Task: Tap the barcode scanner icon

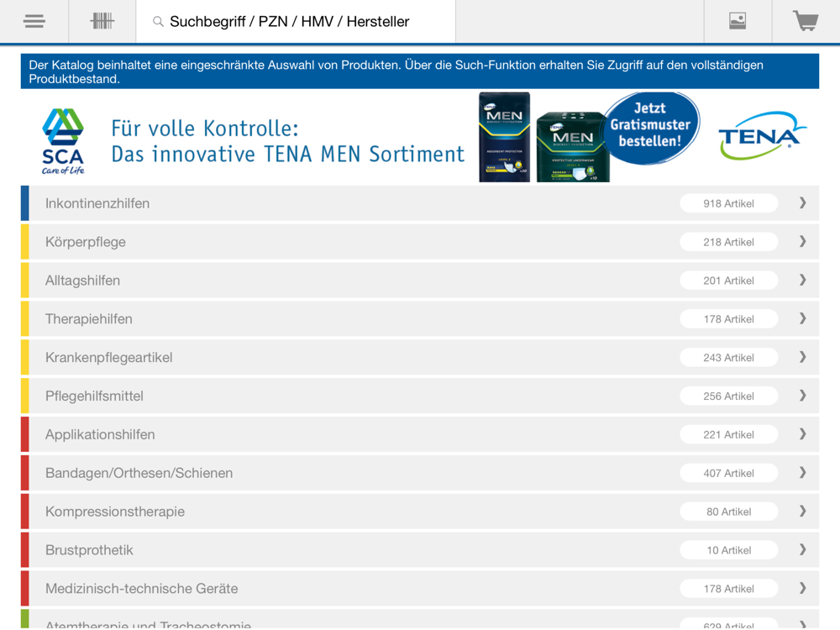Action: 102,22
